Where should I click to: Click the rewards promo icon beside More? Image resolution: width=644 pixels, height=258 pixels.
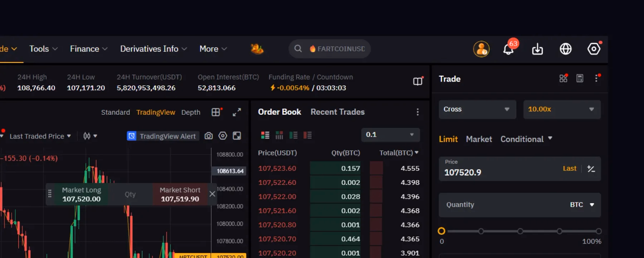[257, 49]
